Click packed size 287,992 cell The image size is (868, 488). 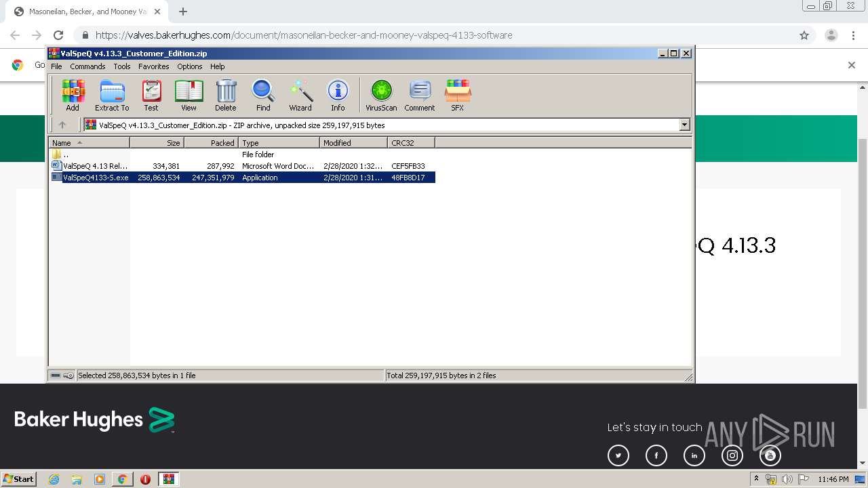[x=220, y=166]
